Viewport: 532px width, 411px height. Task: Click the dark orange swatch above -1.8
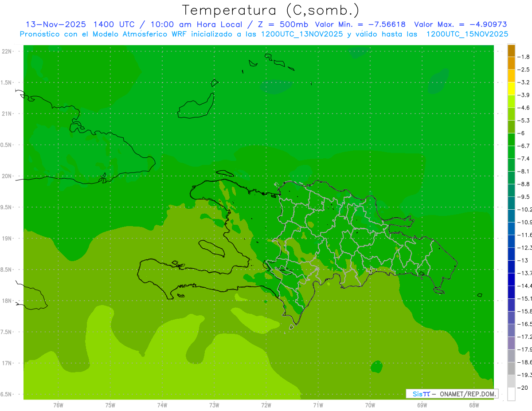[511, 51]
